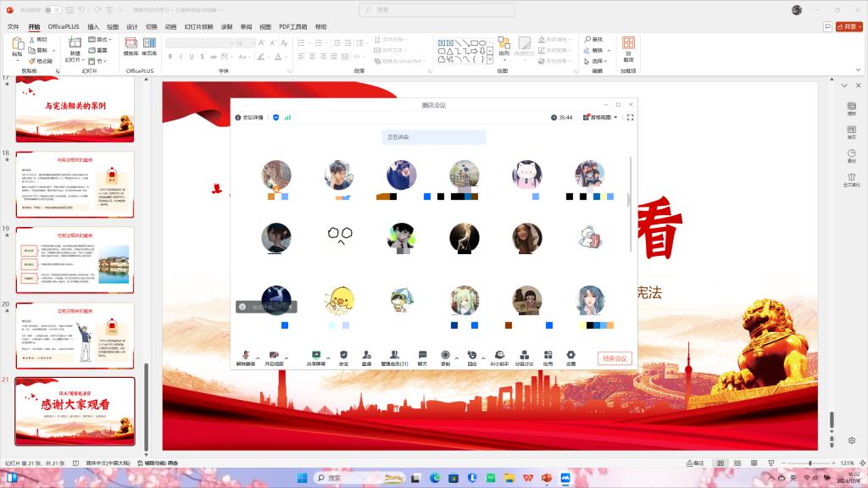Open Notes pane from status bar
This screenshot has height=488, width=868.
tap(695, 463)
